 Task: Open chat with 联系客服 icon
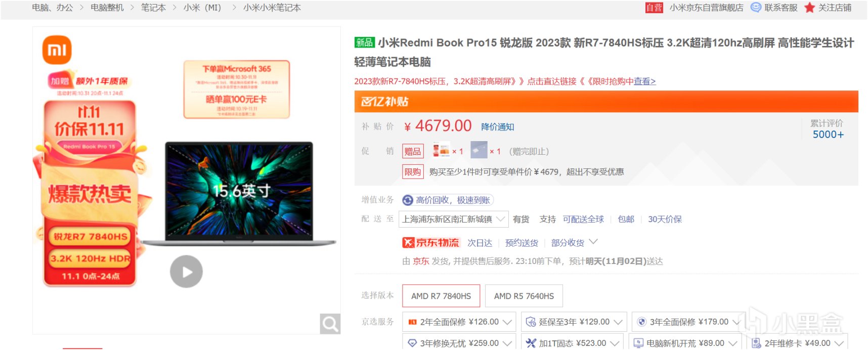pos(756,8)
